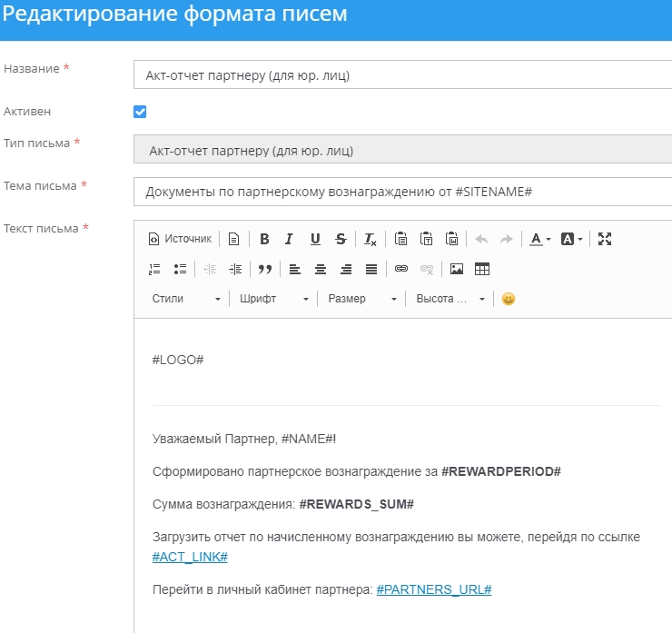Viewport: 672px width, 633px height.
Task: Expand the Шрифт font dropdown
Action: click(274, 299)
